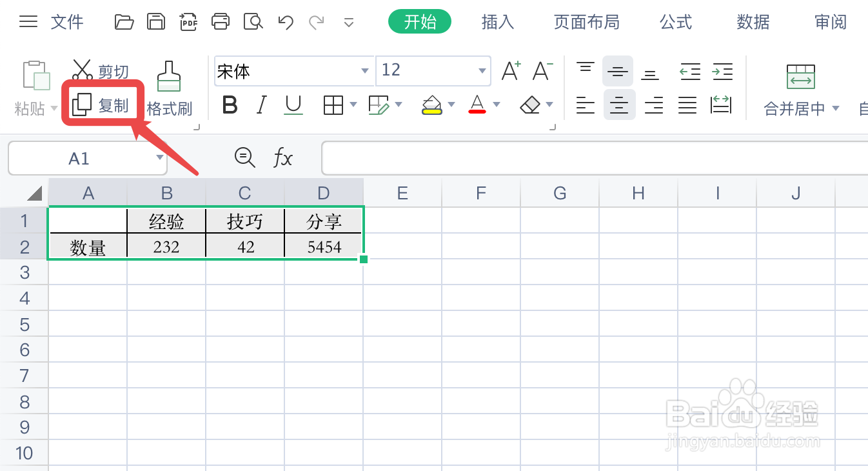Activate the Format Painter brush
This screenshot has width=868, height=471.
point(169,88)
